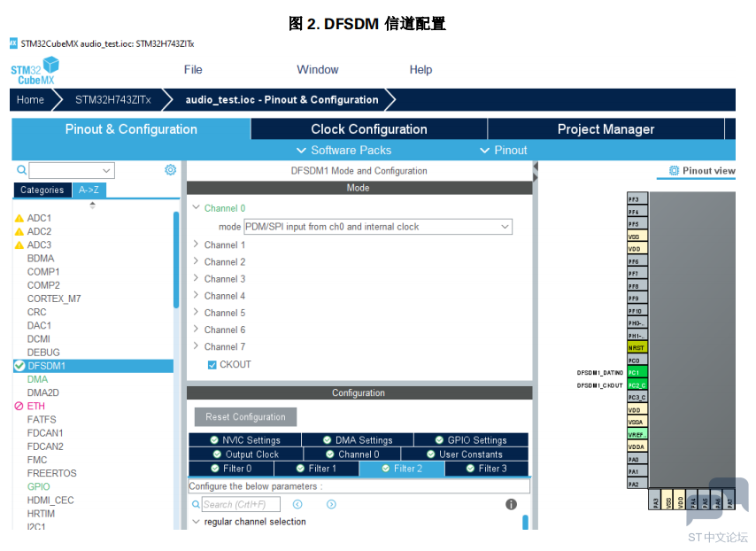The image size is (756, 551).
Task: Click the pink disabled icon beside ETH
Action: (x=19, y=407)
